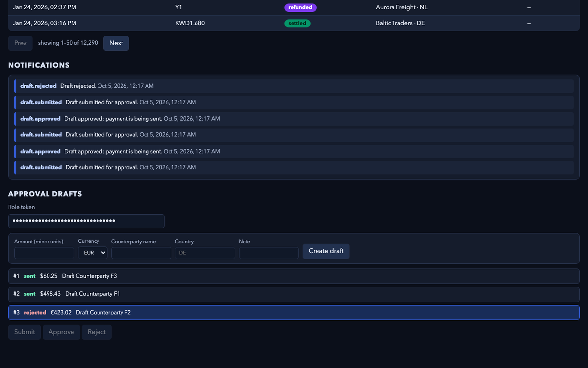The image size is (588, 368).
Task: Focus the Role token password field
Action: [86, 221]
